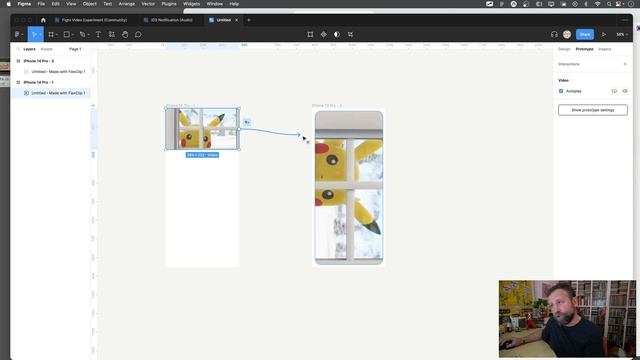Viewport: 640px width, 360px height.
Task: Click the resize-to-fit icon in center toolbar
Action: pos(310,35)
